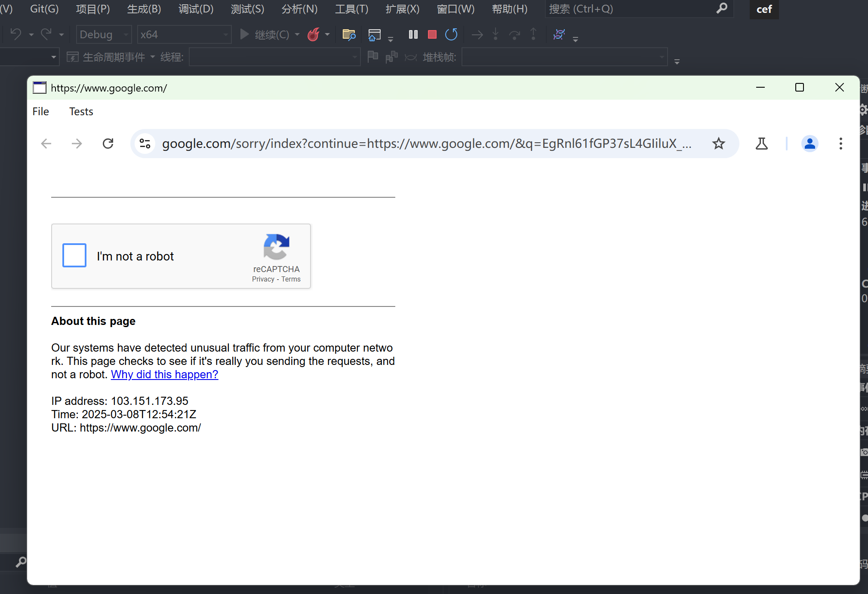Click the Redo toolbar icon
Screen dimensions: 868x594
[46, 34]
